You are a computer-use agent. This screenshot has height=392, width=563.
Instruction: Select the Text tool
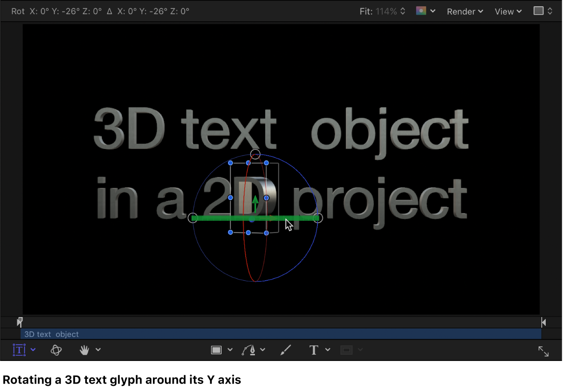coord(313,350)
